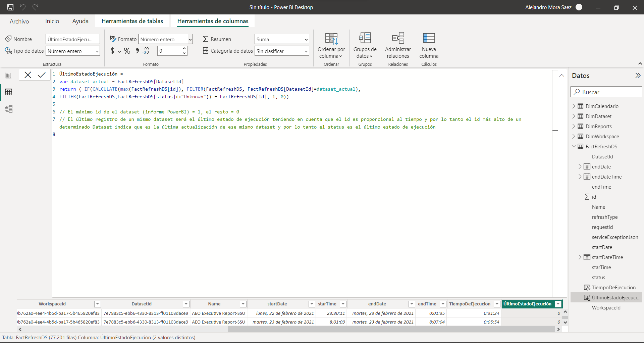Open the Resumen Suma dropdown

281,39
